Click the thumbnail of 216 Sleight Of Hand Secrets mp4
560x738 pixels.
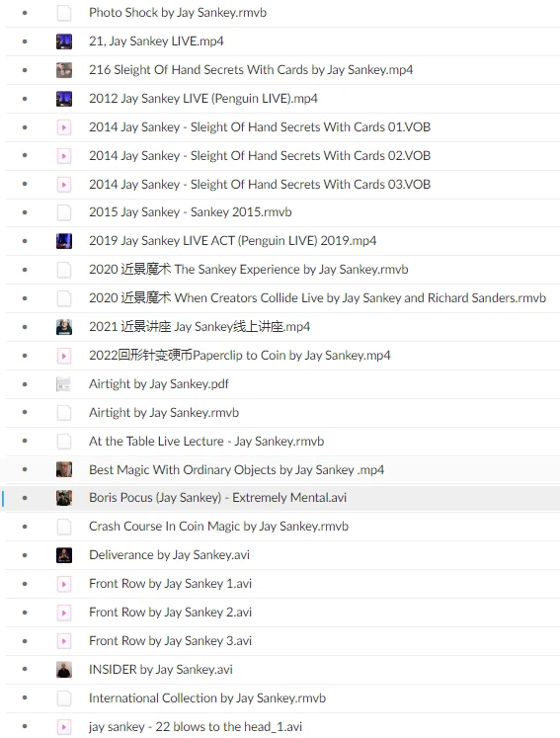point(64,70)
